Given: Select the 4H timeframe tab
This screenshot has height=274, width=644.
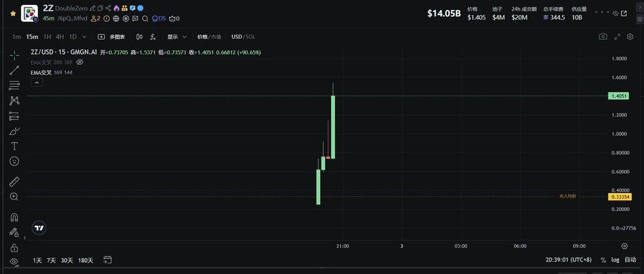Looking at the screenshot, I should coord(60,37).
